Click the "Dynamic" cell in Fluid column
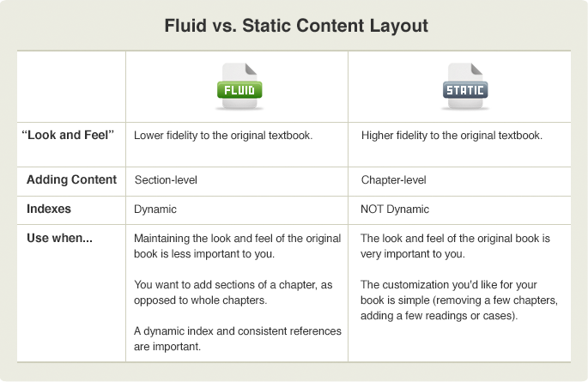The image size is (588, 382). tap(155, 209)
